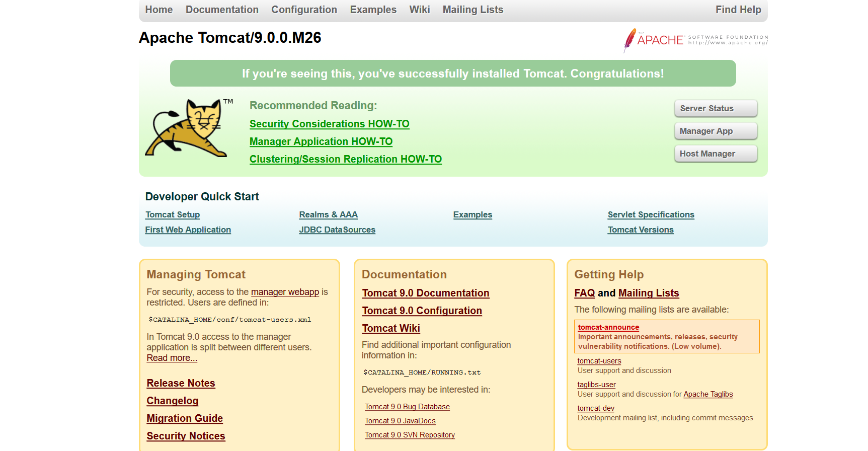The image size is (868, 451).
Task: Open the tomcat-dev mailing list link
Action: (596, 408)
